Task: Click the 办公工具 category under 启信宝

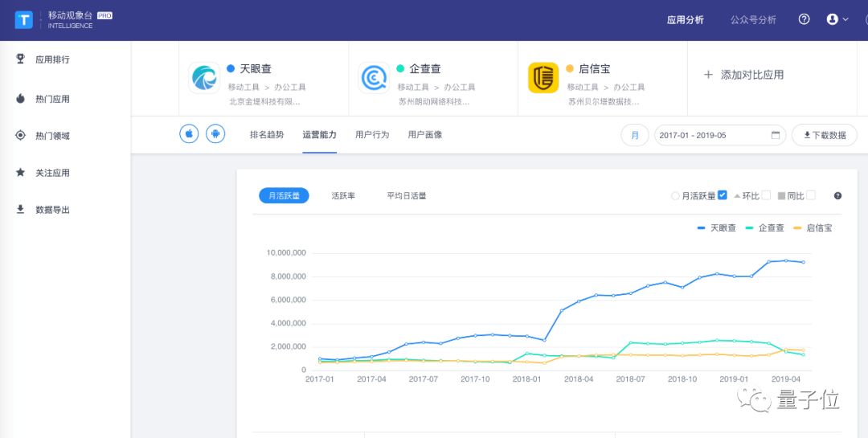Action: click(x=628, y=87)
